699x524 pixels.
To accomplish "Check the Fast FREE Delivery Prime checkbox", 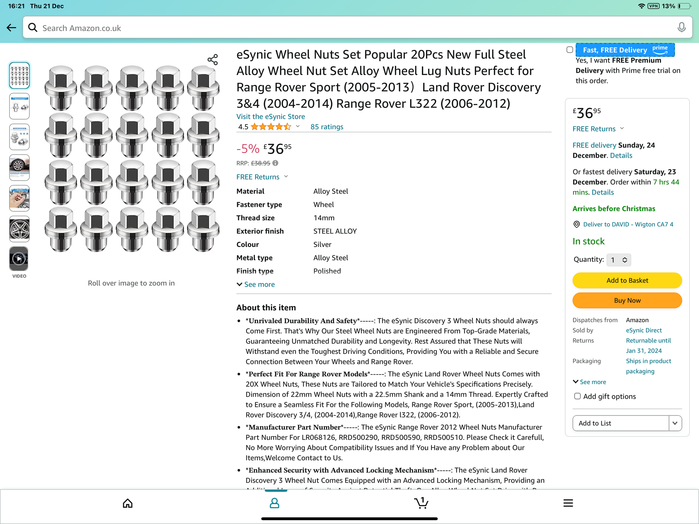I will click(x=570, y=50).
